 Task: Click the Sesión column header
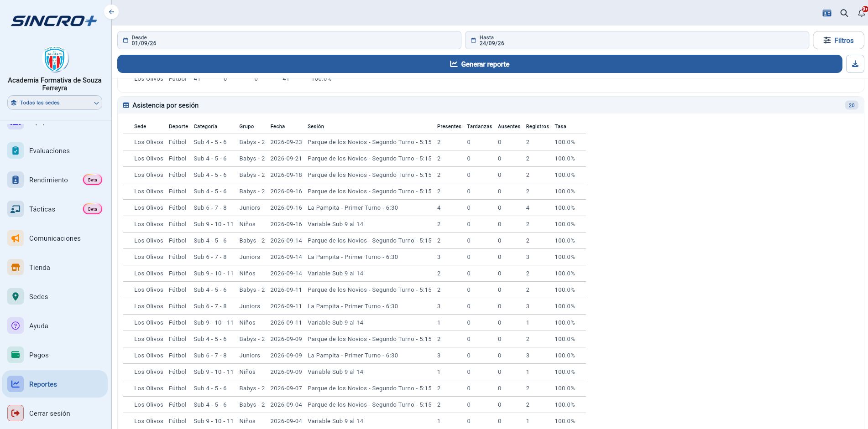316,126
